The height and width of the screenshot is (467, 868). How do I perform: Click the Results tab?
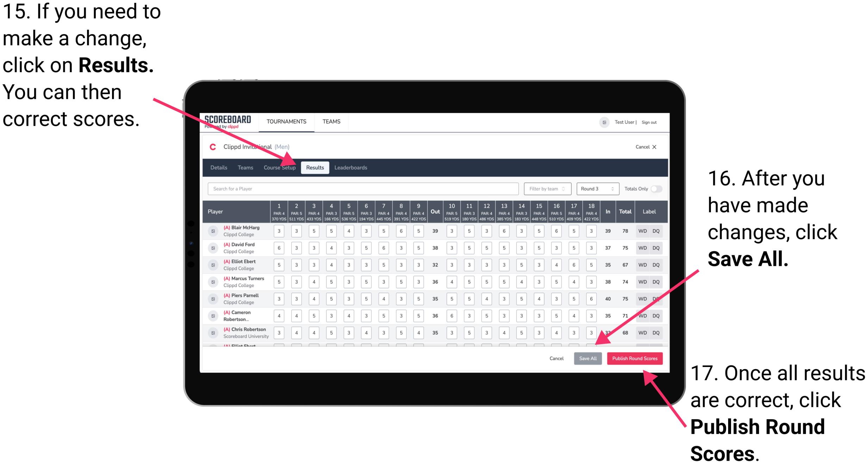tap(315, 167)
